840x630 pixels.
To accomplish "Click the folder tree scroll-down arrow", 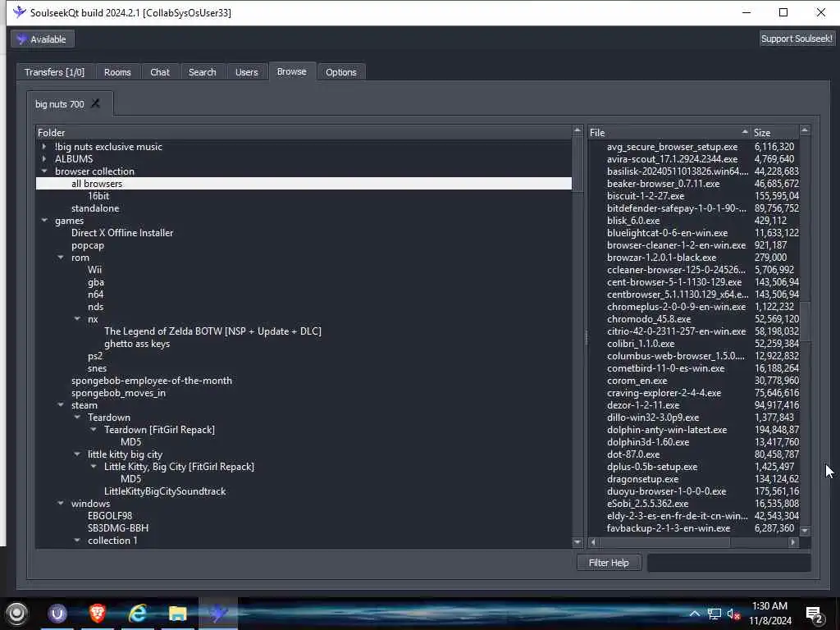I will 577,542.
